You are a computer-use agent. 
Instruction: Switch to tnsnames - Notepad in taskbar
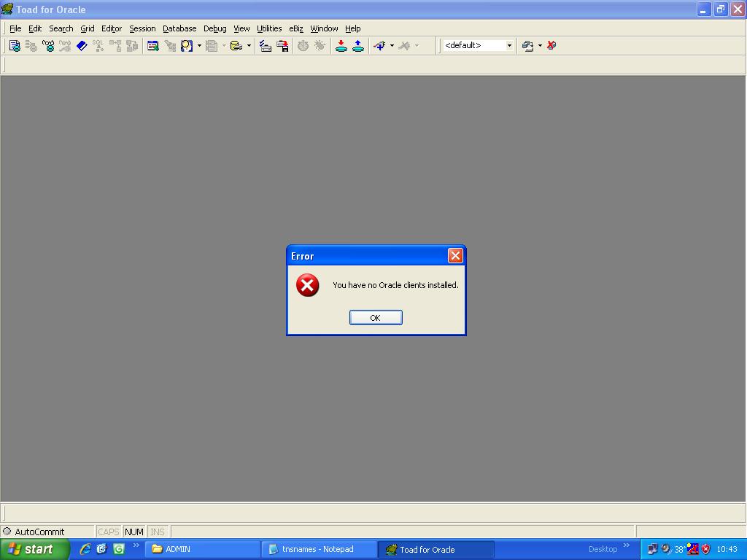coord(318,549)
